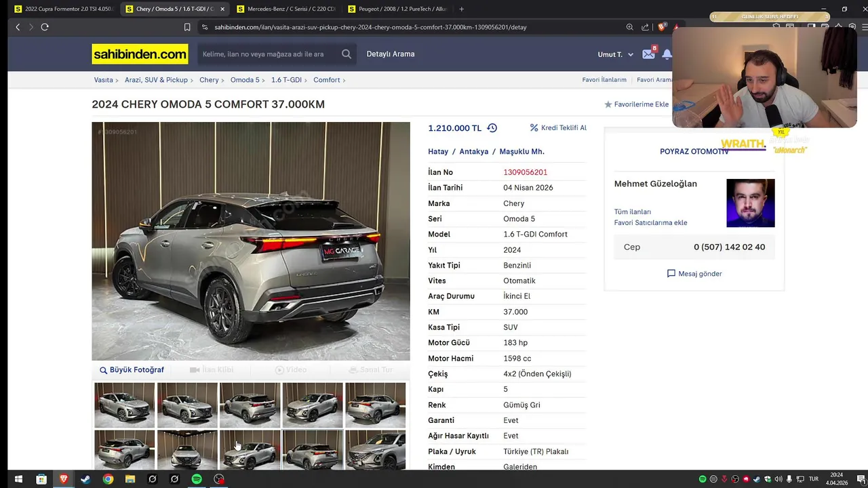Click the share icon in the address bar
This screenshot has height=488, width=868.
click(x=646, y=27)
